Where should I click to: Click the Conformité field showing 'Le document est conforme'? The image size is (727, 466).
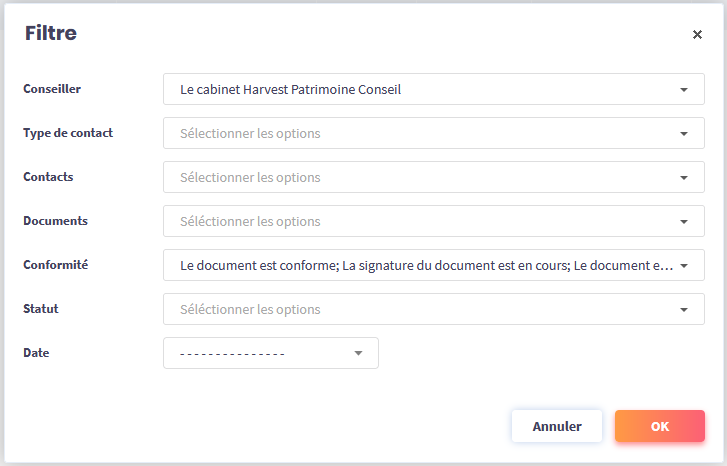(420, 266)
